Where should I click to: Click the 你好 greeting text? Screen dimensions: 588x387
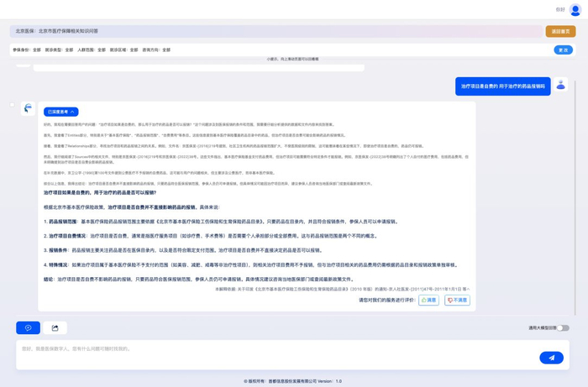[560, 10]
